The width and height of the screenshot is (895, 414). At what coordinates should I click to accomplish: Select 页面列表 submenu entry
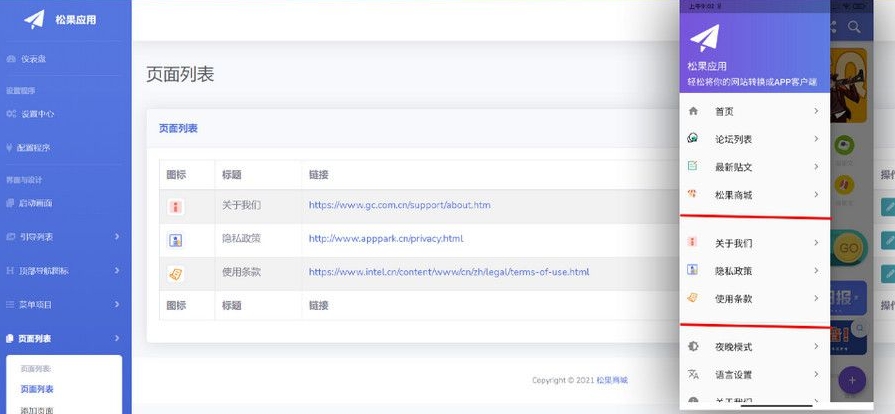tap(37, 389)
